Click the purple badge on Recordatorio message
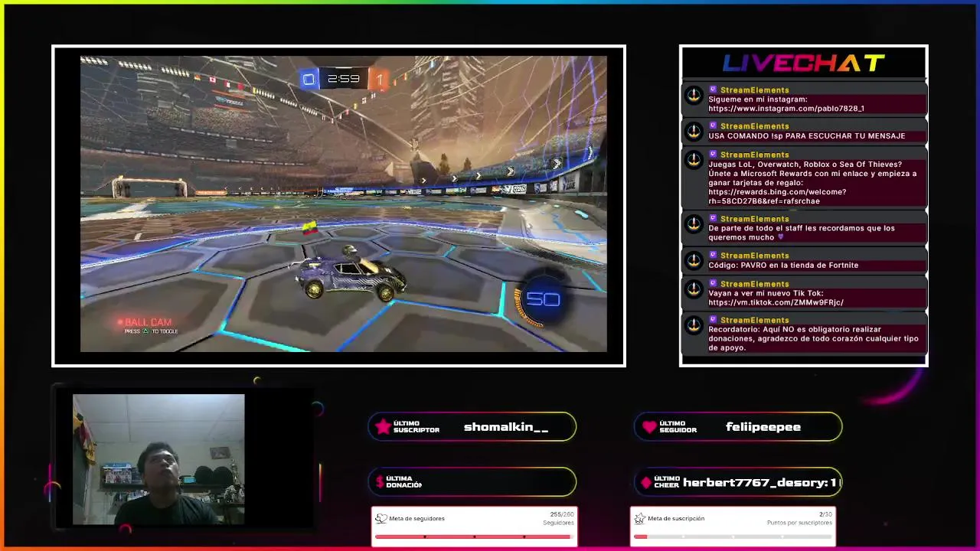This screenshot has width=980, height=551. click(713, 319)
